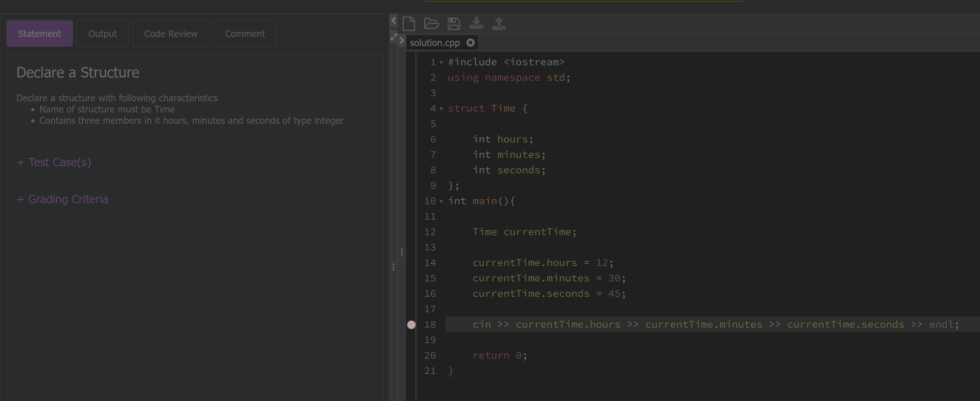Upload code from computer
This screenshot has height=401, width=980.
(499, 23)
